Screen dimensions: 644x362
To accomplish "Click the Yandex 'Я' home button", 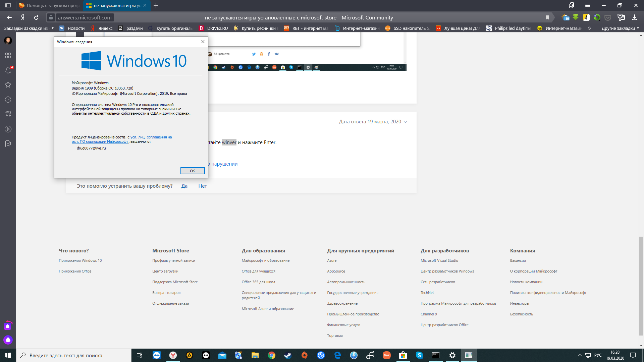I will [23, 17].
